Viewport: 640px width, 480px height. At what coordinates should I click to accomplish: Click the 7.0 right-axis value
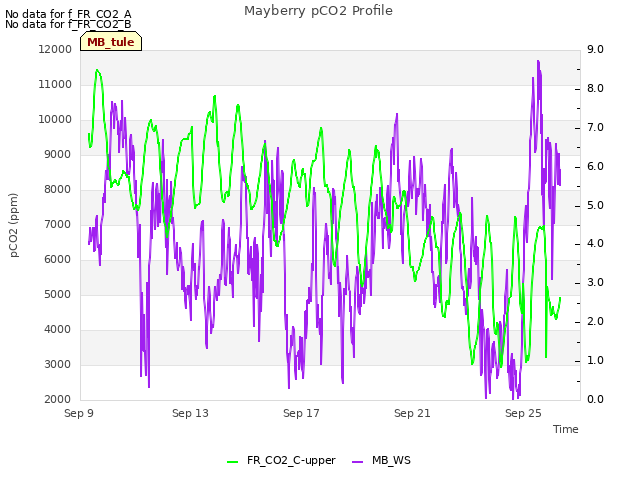coord(596,127)
